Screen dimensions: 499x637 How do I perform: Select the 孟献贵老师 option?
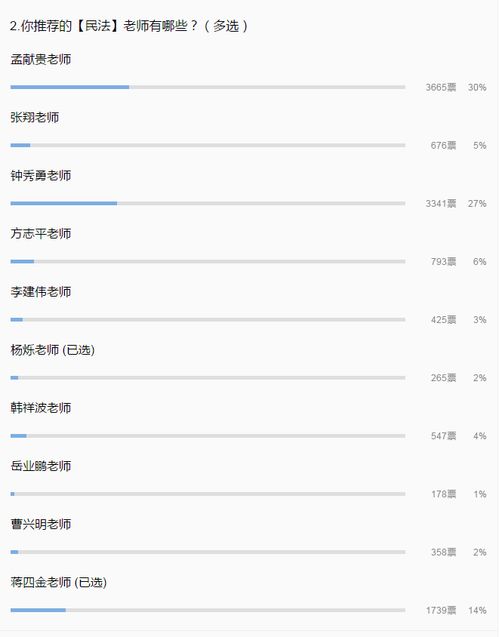(41, 59)
